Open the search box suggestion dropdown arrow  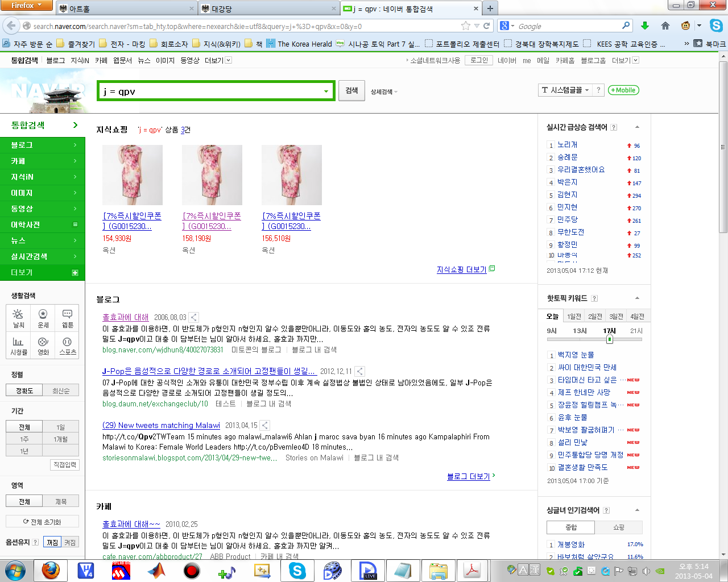[326, 92]
